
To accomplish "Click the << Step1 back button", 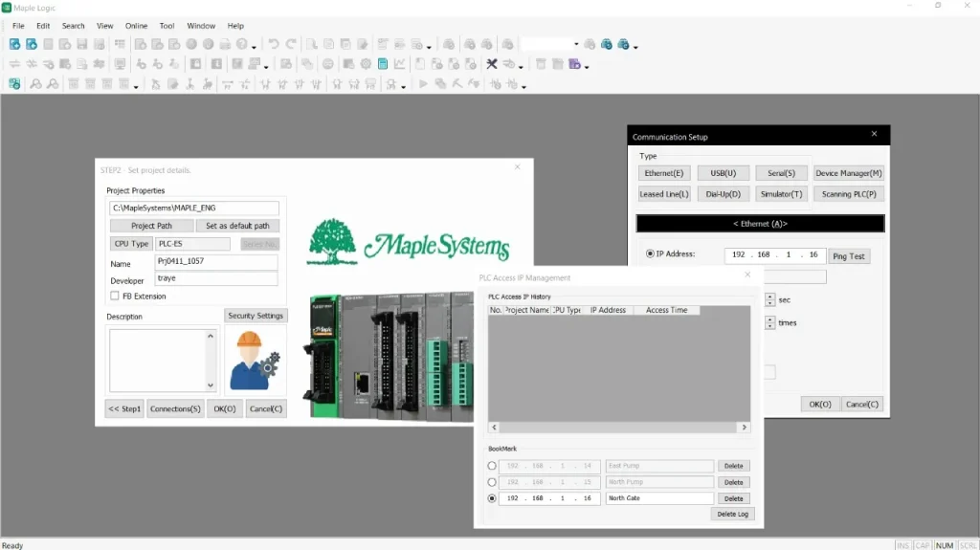I will pos(124,408).
